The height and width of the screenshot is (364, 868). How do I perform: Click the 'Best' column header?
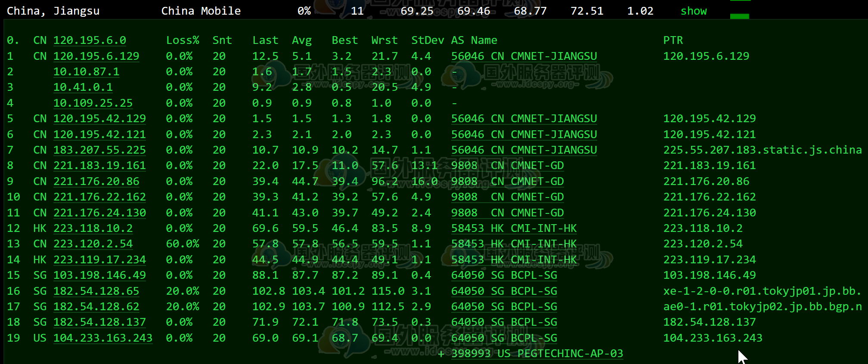point(344,40)
